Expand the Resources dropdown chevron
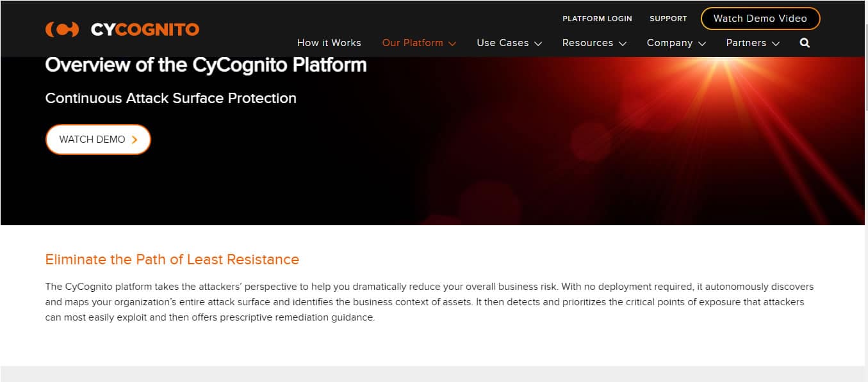 tap(622, 44)
